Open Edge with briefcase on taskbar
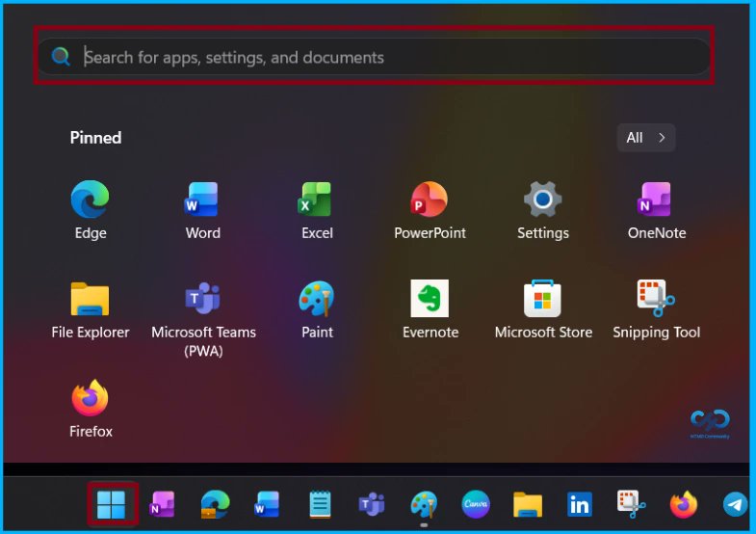This screenshot has height=534, width=756. [x=215, y=504]
